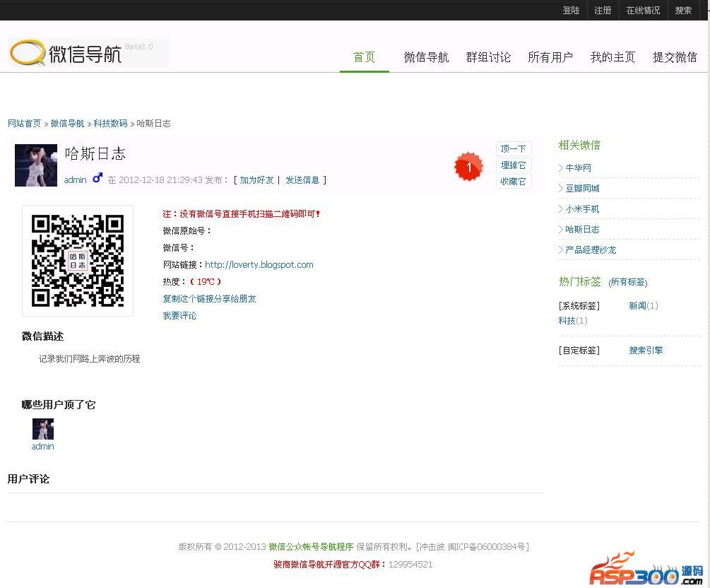Open the loverty.blogspot.com website link
This screenshot has height=588, width=710.
coord(259,265)
